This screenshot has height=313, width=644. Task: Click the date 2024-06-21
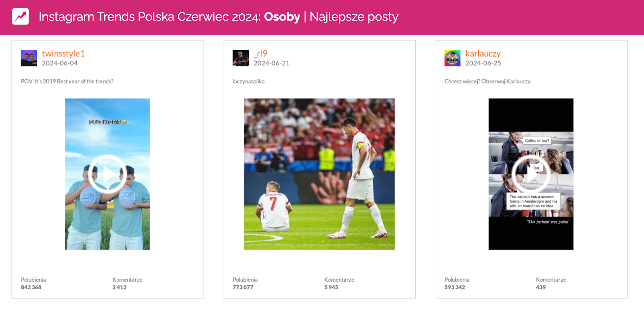coord(271,63)
